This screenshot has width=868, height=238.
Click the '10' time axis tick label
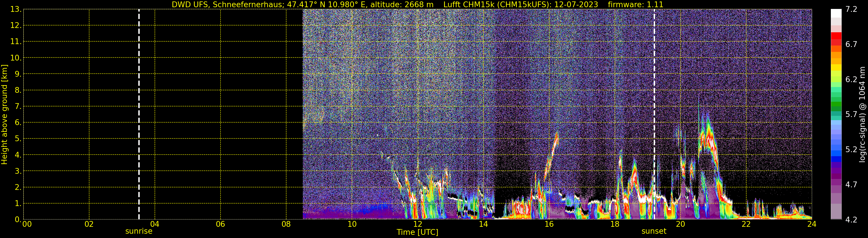352,224
